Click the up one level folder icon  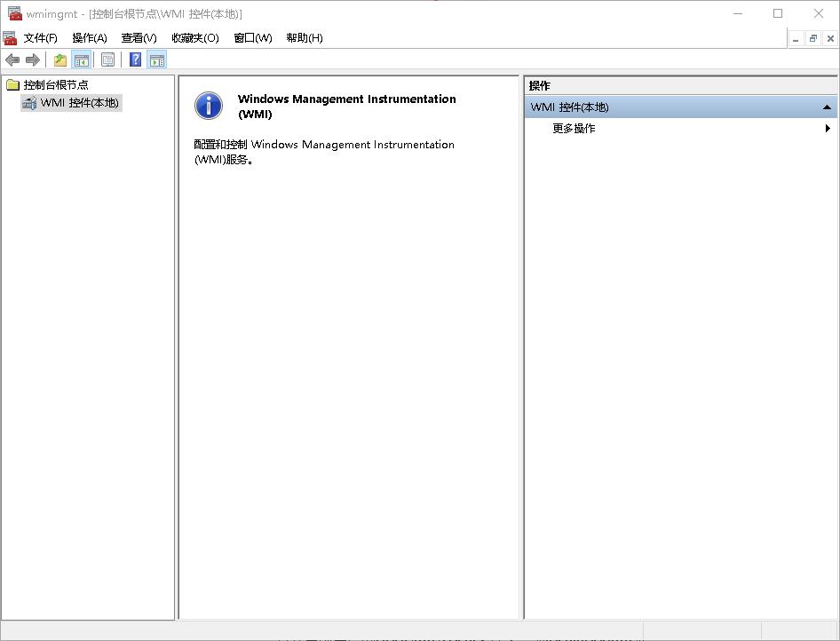(60, 60)
